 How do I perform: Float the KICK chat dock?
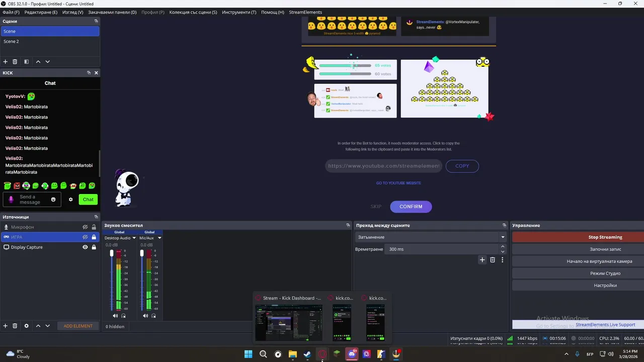point(89,73)
